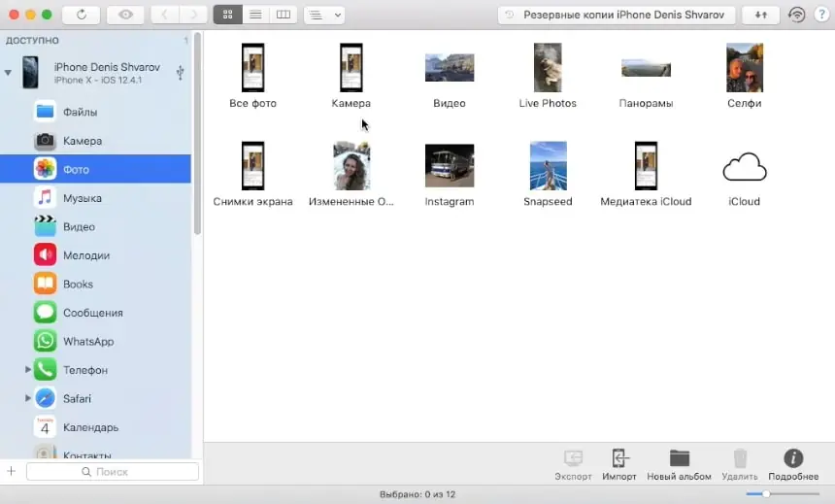Click the Экспорт export icon
The image size is (835, 504).
coord(573,458)
